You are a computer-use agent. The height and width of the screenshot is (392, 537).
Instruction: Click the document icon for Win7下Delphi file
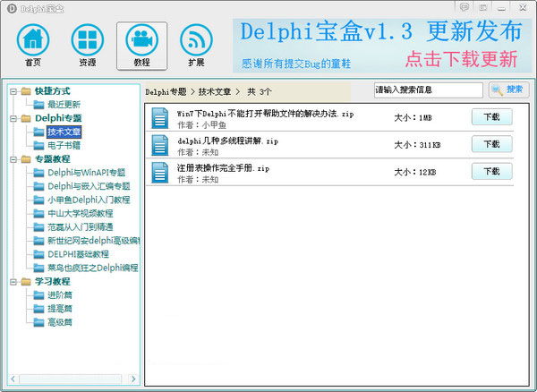[160, 118]
